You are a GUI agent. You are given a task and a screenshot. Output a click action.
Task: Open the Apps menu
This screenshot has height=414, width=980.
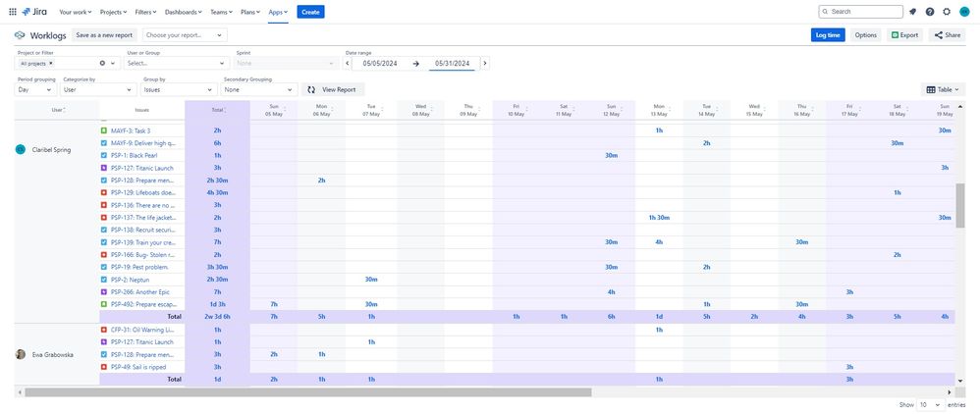tap(278, 12)
